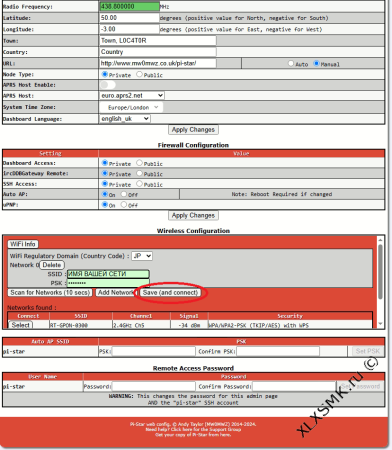Screen dimensions: 392x450
Task: Set Dashboard Access to Public
Action: [x=139, y=163]
